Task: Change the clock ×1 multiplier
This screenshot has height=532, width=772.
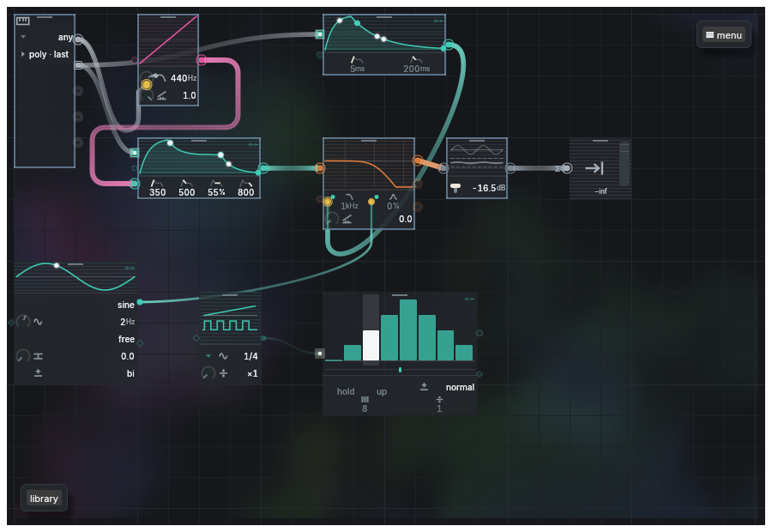Action: pos(252,374)
